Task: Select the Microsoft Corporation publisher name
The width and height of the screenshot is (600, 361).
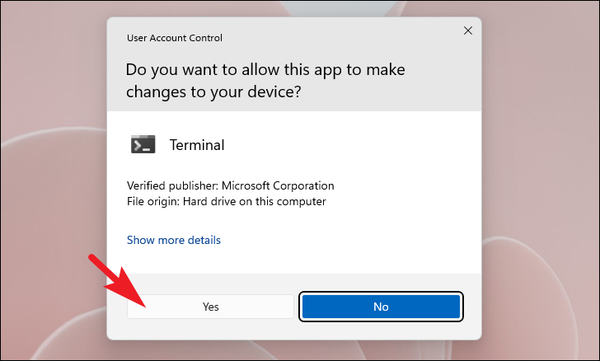Action: [x=278, y=186]
